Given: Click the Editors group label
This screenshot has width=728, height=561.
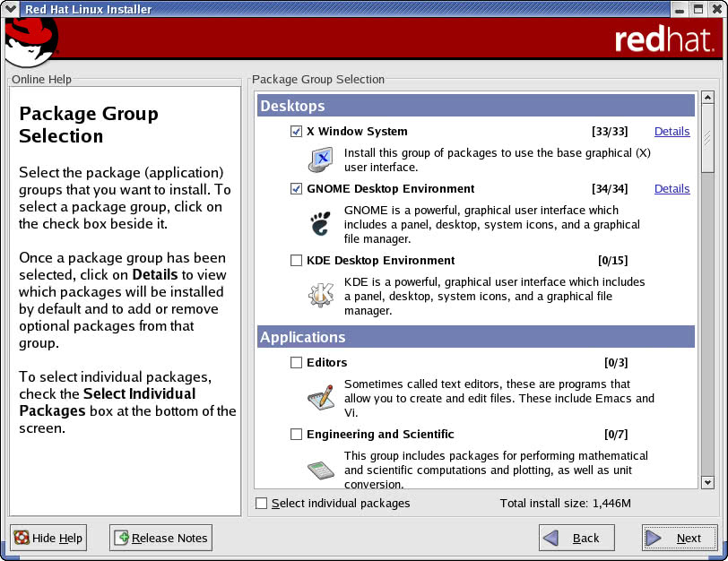Looking at the screenshot, I should click(x=327, y=362).
